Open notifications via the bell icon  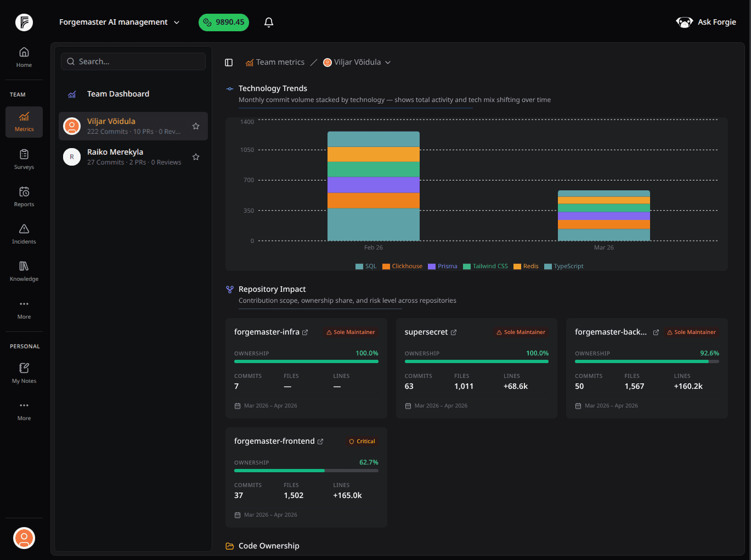tap(268, 22)
